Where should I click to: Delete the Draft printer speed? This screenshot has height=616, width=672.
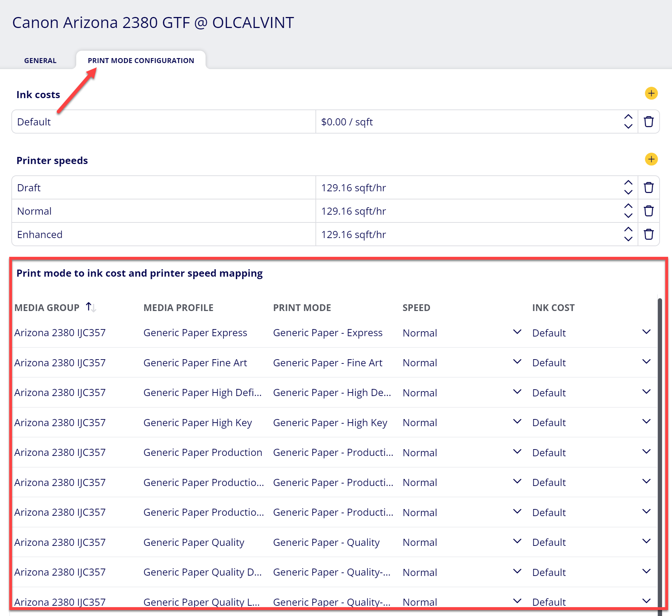tap(649, 187)
